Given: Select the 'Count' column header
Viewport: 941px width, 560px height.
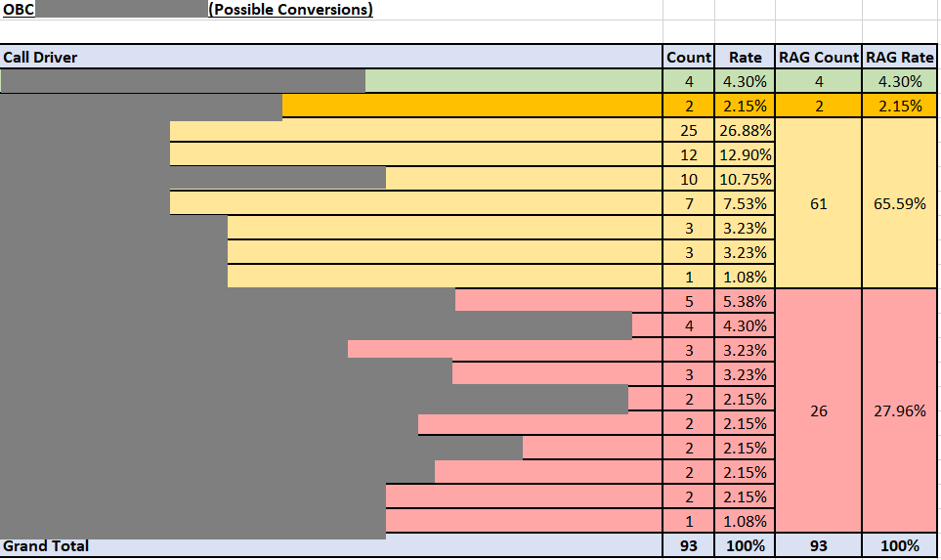Looking at the screenshot, I should tap(688, 57).
